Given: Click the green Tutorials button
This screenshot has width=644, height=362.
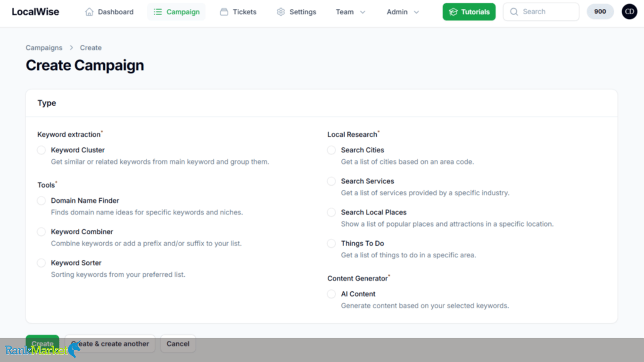Looking at the screenshot, I should coord(469,12).
